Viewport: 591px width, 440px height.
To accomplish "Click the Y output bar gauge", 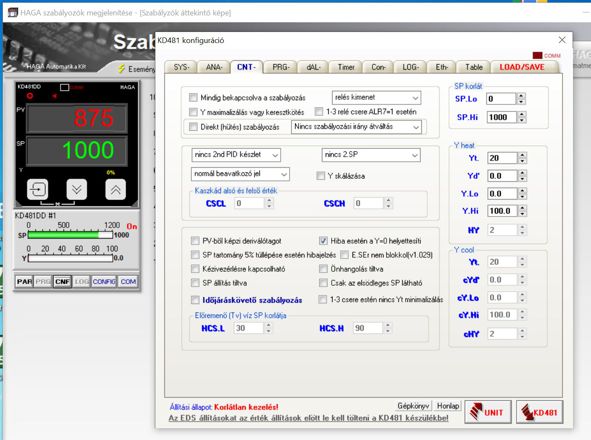I will coord(70,258).
